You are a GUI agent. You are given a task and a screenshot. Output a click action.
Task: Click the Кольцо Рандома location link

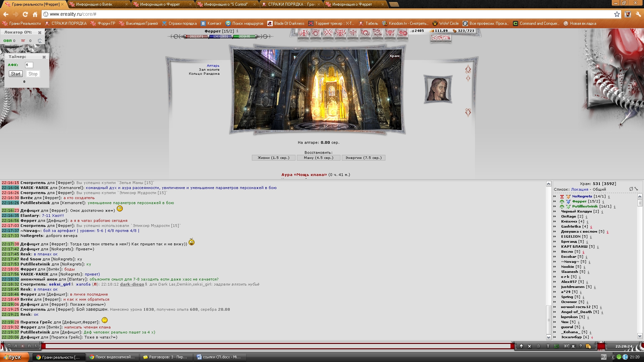click(x=204, y=74)
